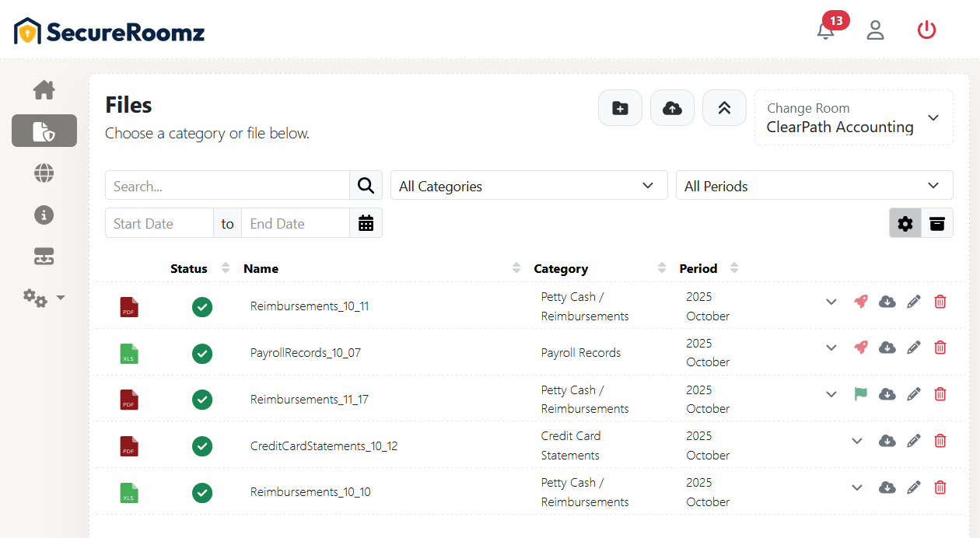Switch to the archive box view

[x=937, y=223]
